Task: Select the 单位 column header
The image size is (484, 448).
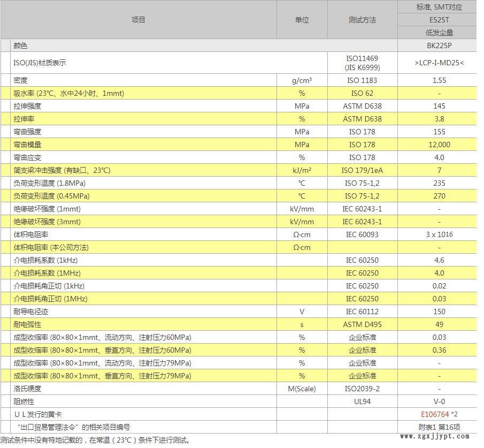Action: tap(302, 20)
